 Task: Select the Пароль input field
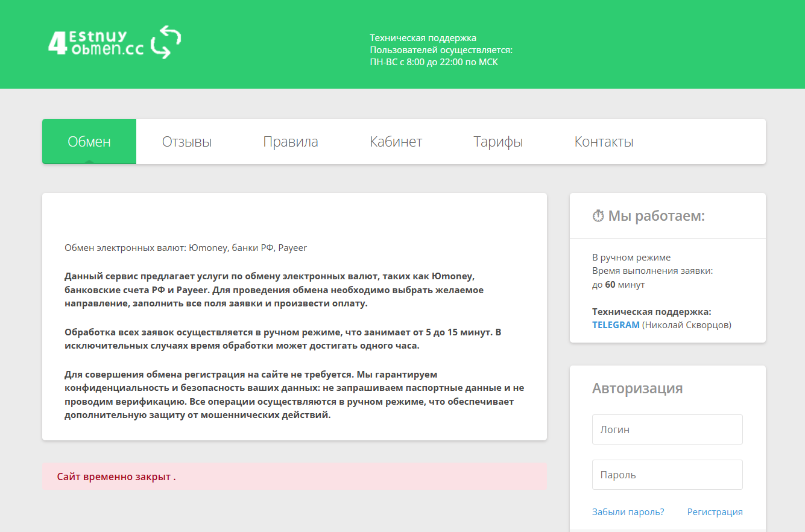667,474
